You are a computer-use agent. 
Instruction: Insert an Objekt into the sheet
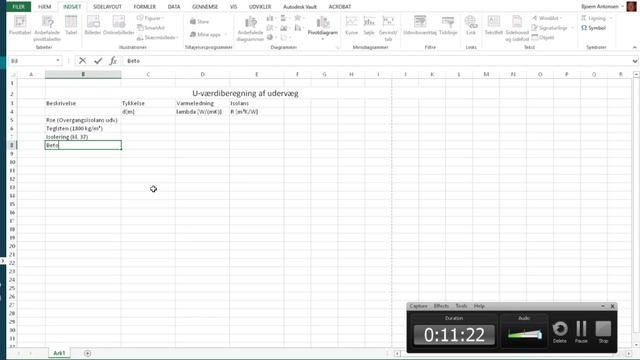coord(543,38)
